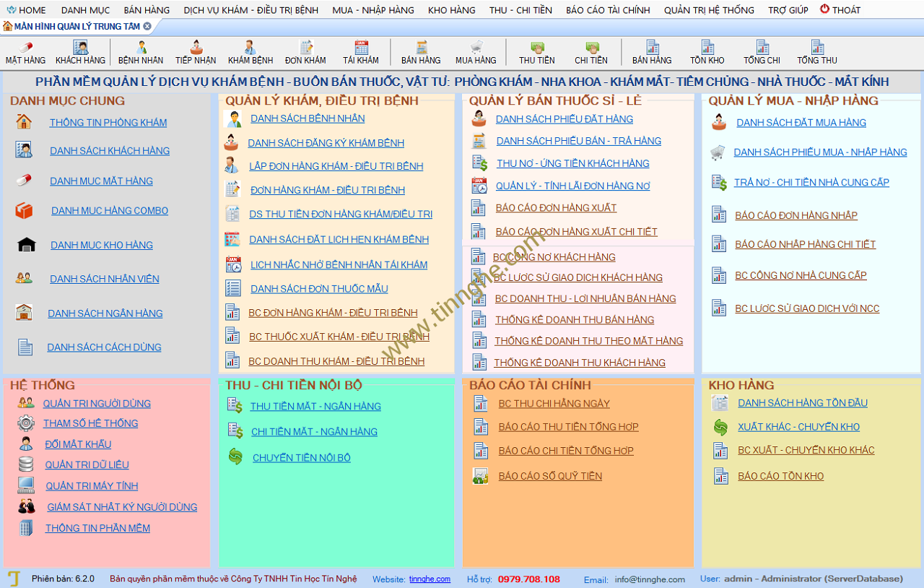Open DANH SÁCH KHÁCH HÀNG link

(x=110, y=151)
